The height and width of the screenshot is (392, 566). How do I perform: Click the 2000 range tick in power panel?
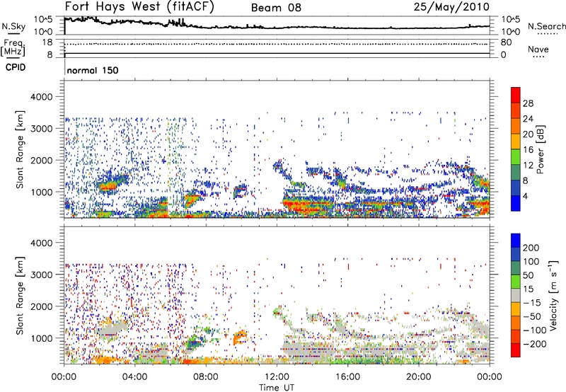(41, 160)
